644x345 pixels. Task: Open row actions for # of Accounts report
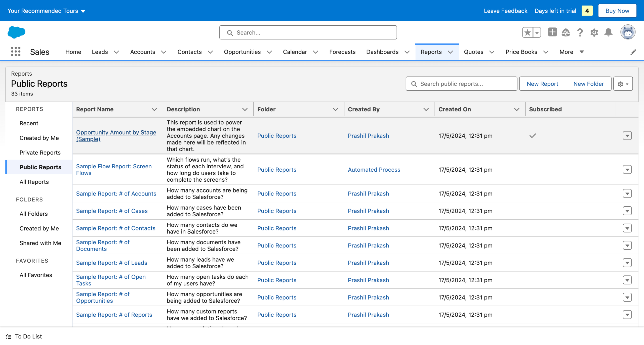point(627,194)
